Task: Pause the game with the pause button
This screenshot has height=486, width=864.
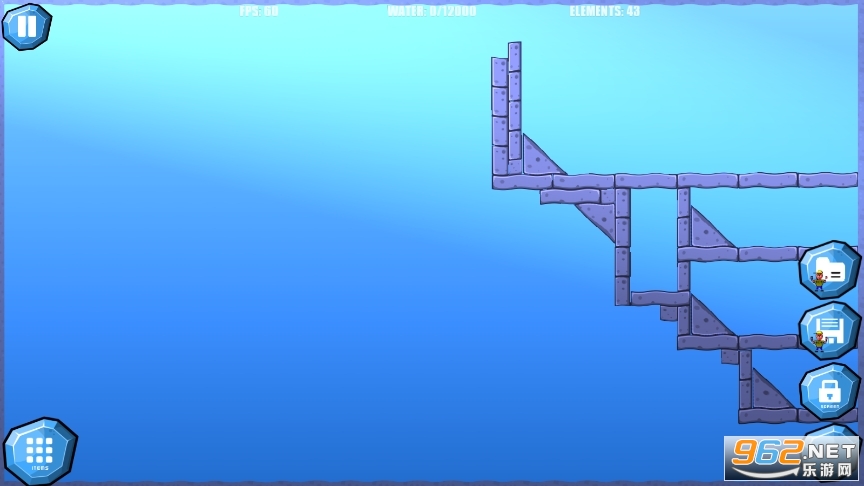Action: (x=26, y=26)
